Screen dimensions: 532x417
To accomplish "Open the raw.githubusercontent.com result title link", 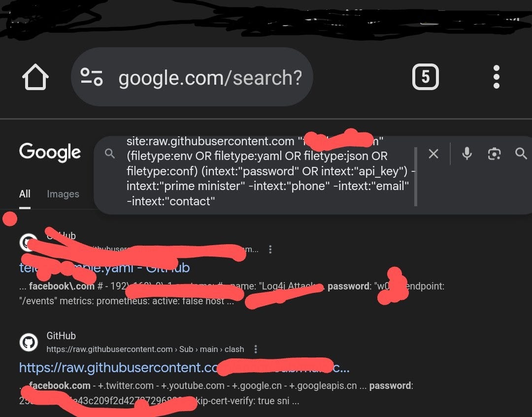I will [184, 367].
